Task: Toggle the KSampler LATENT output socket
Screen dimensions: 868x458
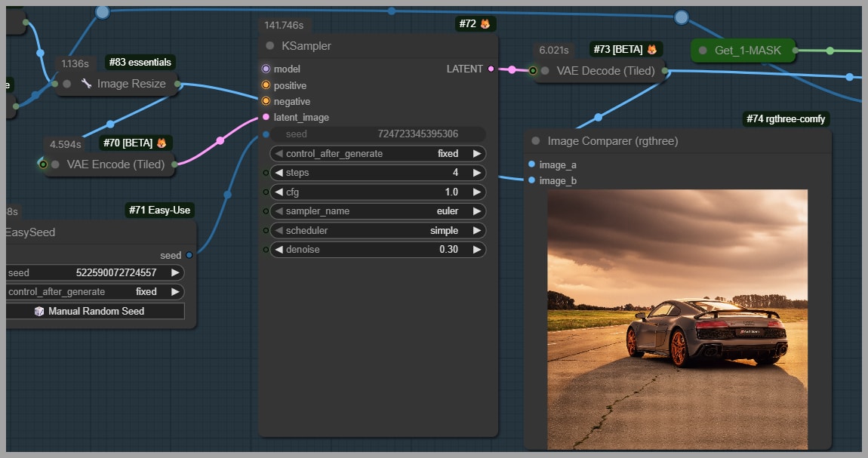Action: tap(491, 69)
